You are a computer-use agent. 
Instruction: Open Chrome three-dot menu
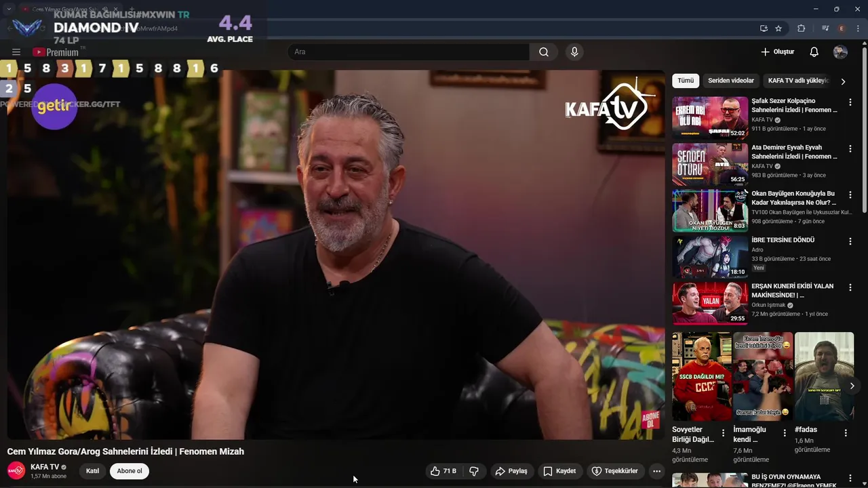[x=858, y=28]
